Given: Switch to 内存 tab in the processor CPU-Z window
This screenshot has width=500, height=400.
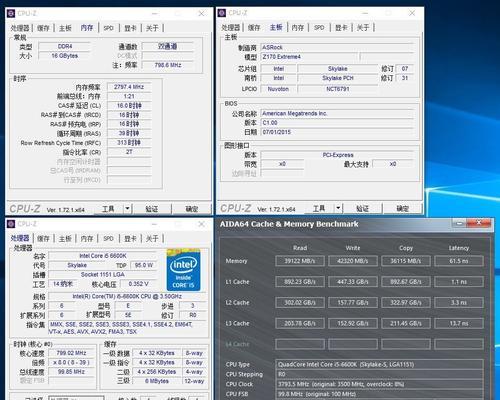Looking at the screenshot, I should [x=87, y=238].
